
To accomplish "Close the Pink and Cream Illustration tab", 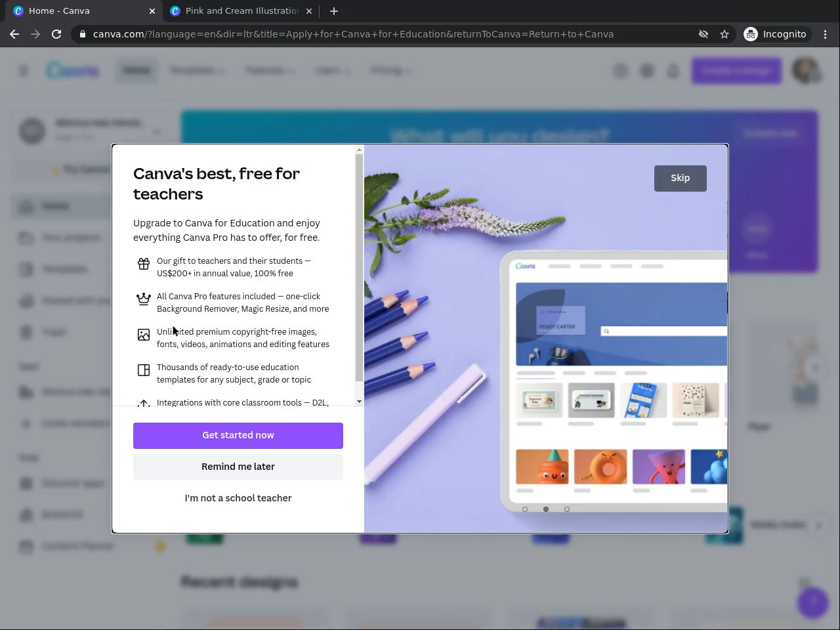I will tap(309, 11).
